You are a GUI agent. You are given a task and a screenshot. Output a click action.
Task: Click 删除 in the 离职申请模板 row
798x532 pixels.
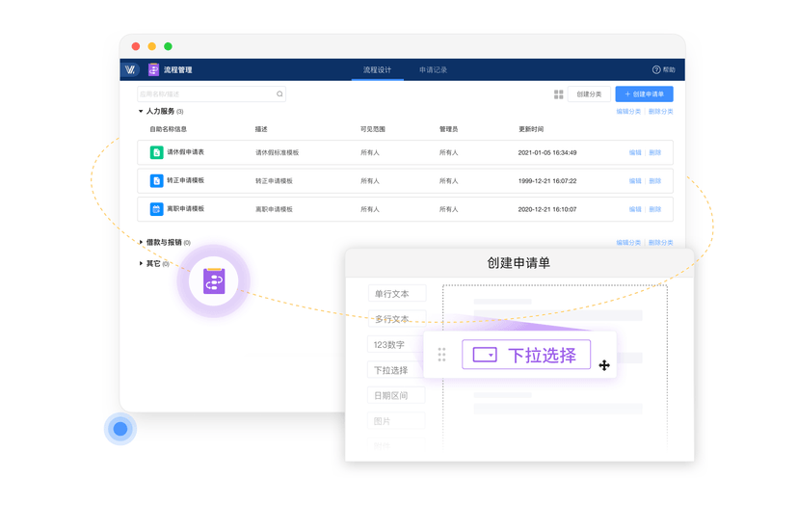[655, 209]
